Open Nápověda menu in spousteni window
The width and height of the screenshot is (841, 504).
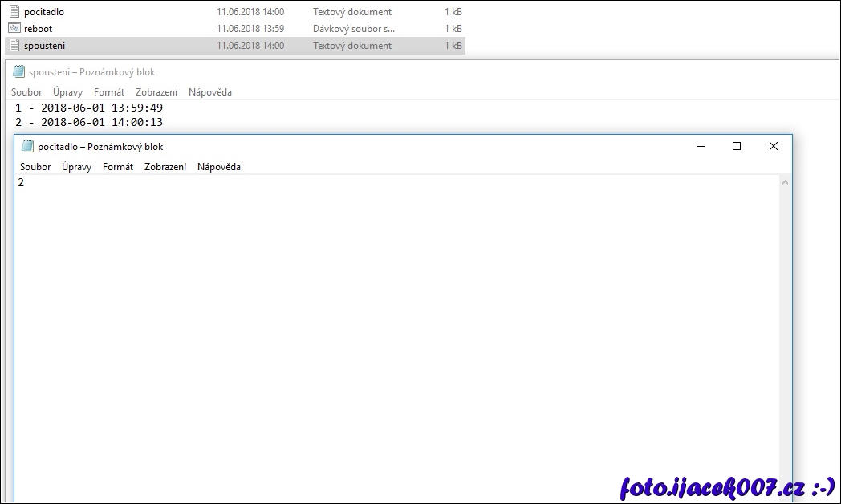click(x=210, y=92)
